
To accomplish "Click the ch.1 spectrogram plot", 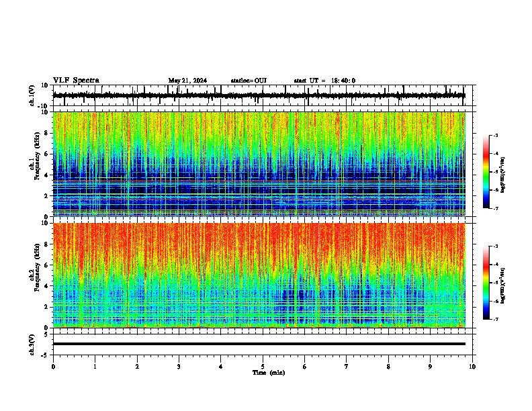I will coord(259,164).
